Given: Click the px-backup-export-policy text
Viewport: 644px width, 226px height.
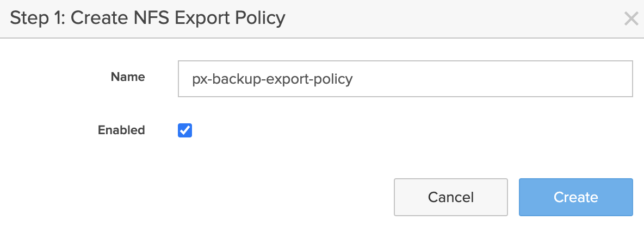Looking at the screenshot, I should (x=273, y=79).
